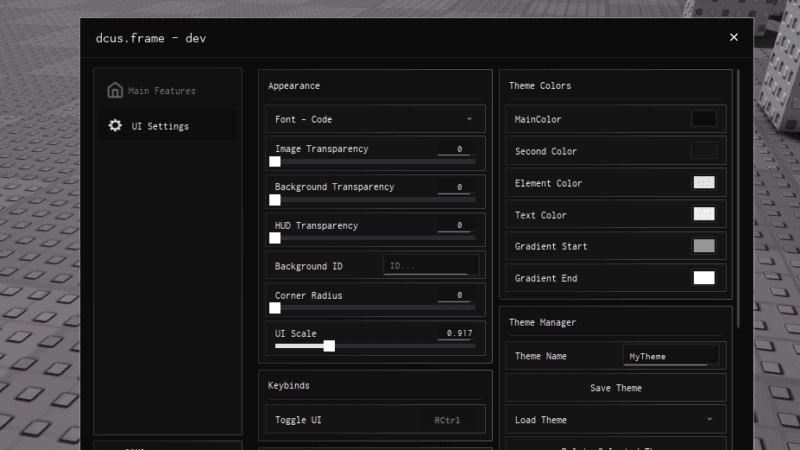800x450 pixels.
Task: Click the Keybinds section heading
Action: 289,385
